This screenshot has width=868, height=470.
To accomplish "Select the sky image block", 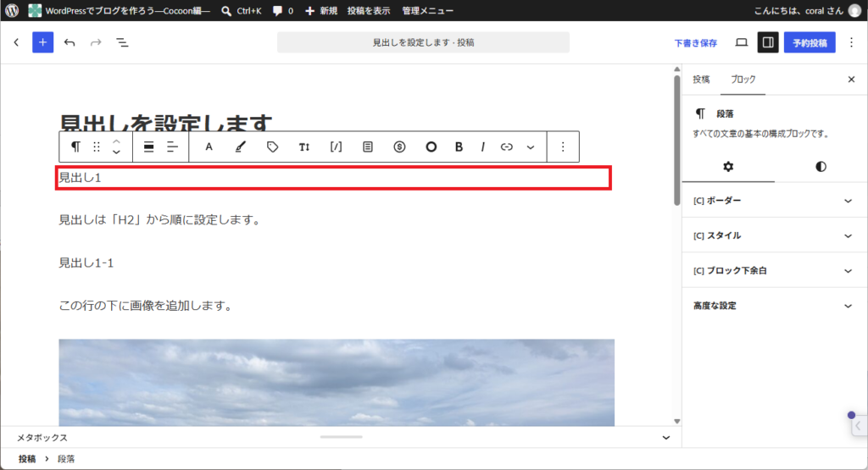I will (337, 382).
